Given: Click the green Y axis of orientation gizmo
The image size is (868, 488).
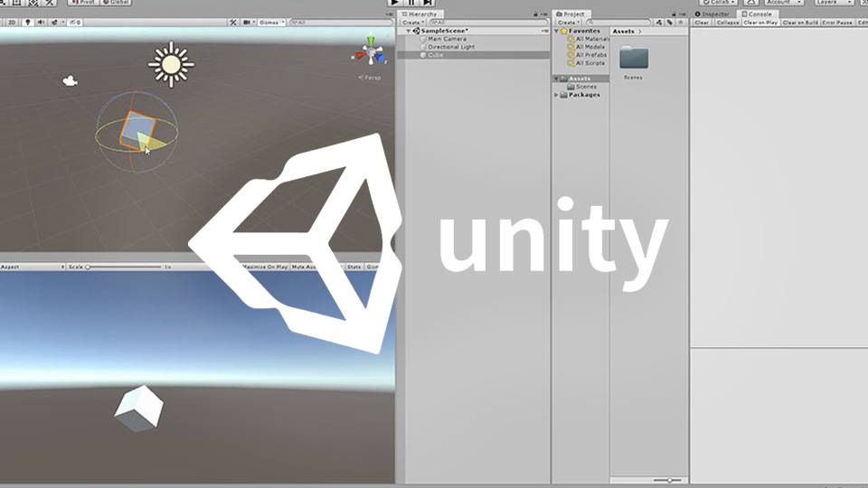Looking at the screenshot, I should pyautogui.click(x=371, y=41).
